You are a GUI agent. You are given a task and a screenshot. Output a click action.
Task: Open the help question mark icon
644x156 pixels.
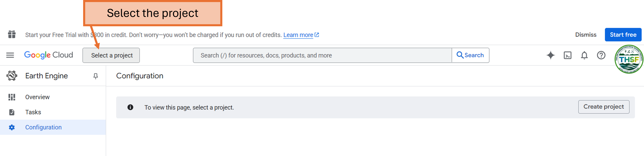point(601,55)
